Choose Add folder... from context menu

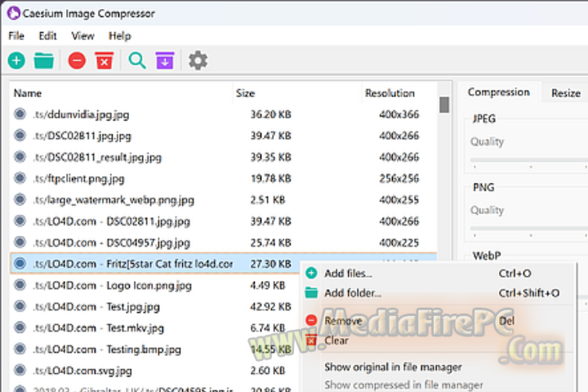click(x=439, y=293)
